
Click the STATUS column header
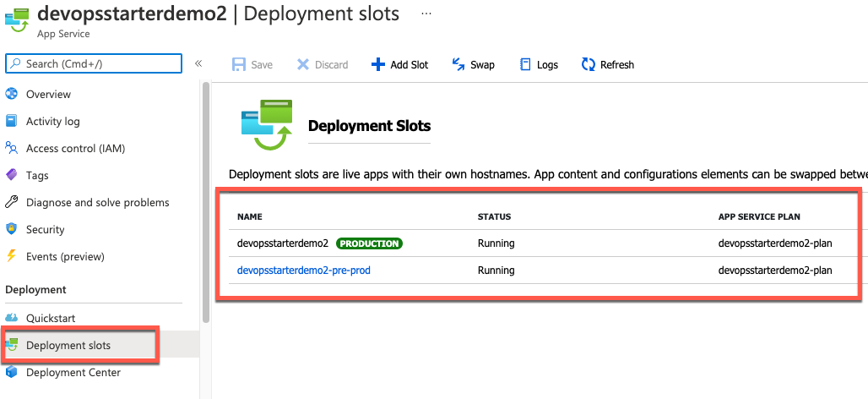(494, 216)
